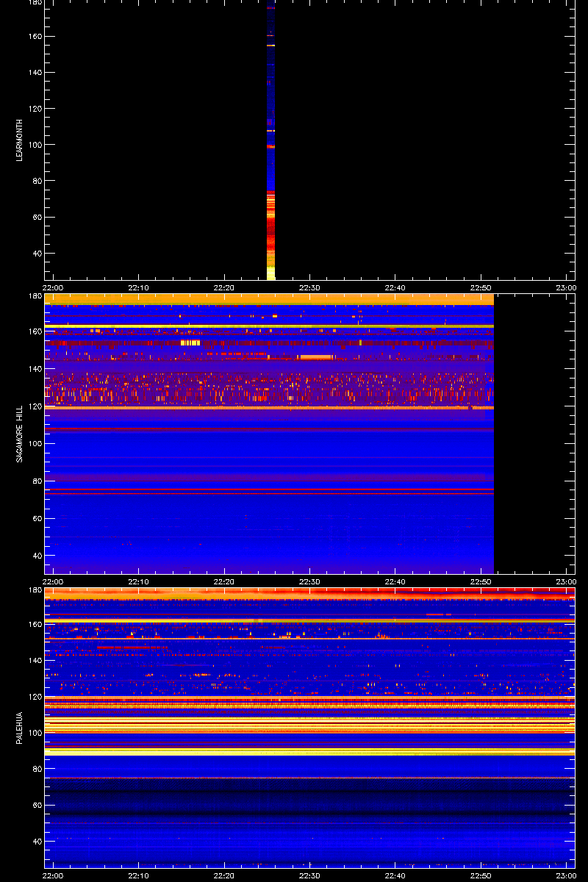
Task: Pick 40 frequency label on Palehua axis
Action: coord(36,841)
